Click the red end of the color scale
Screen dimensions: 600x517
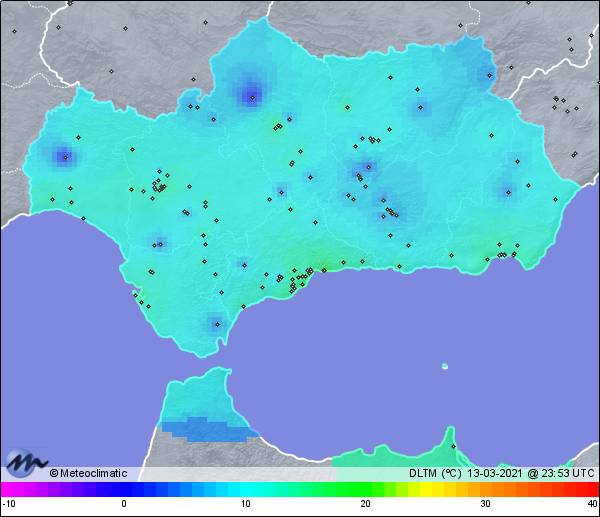[x=588, y=489]
